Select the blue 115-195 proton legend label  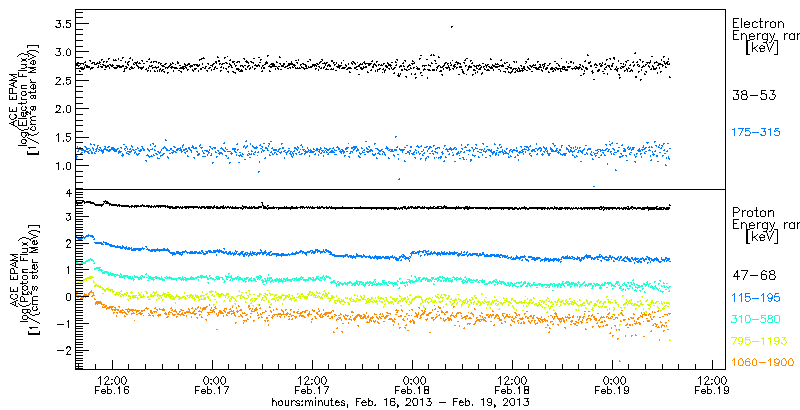click(x=756, y=297)
